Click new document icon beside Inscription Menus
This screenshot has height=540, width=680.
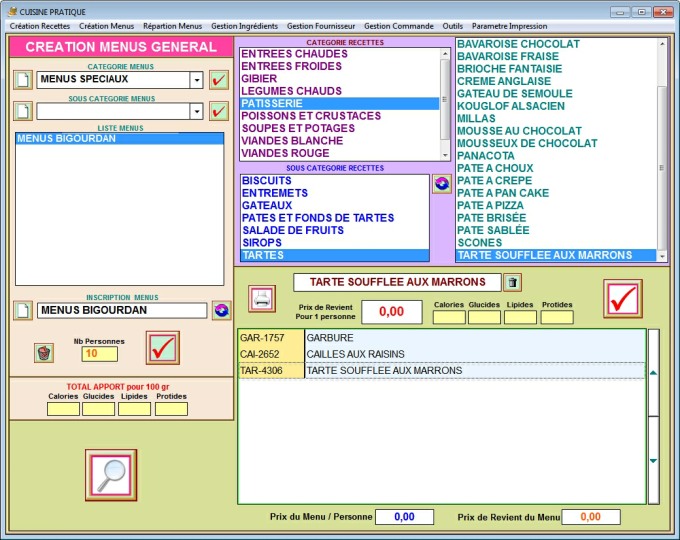(x=22, y=311)
